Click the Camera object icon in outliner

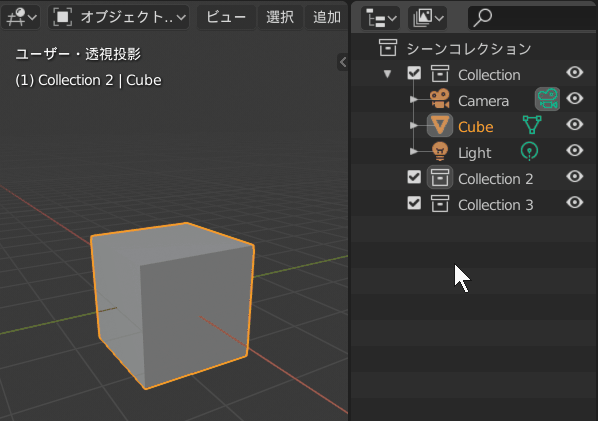[440, 100]
